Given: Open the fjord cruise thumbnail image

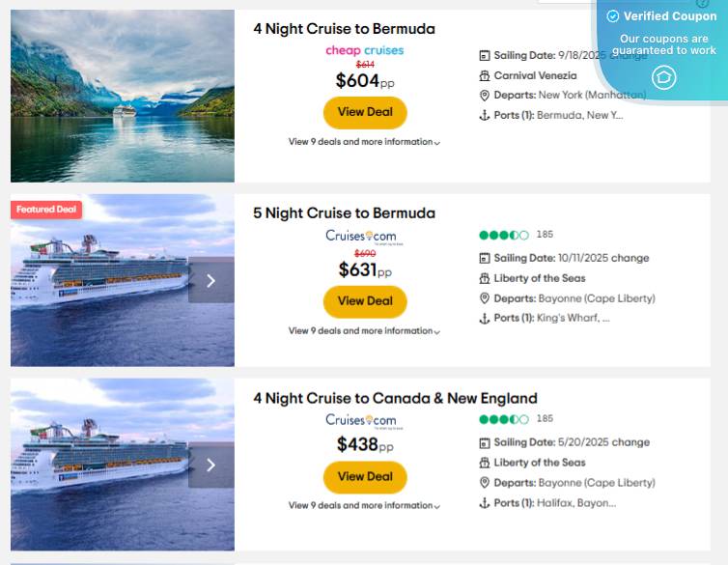Looking at the screenshot, I should pyautogui.click(x=123, y=96).
